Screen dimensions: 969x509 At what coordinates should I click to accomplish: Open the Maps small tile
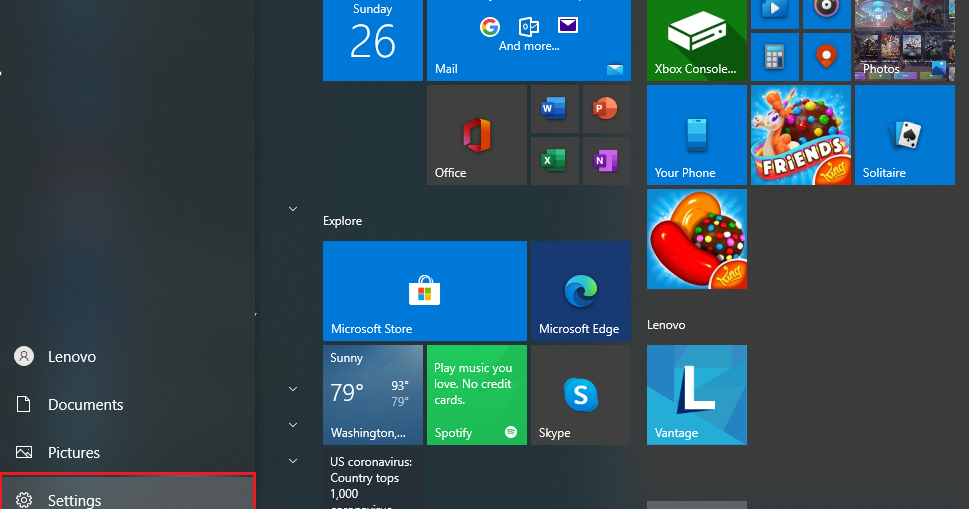tap(826, 57)
